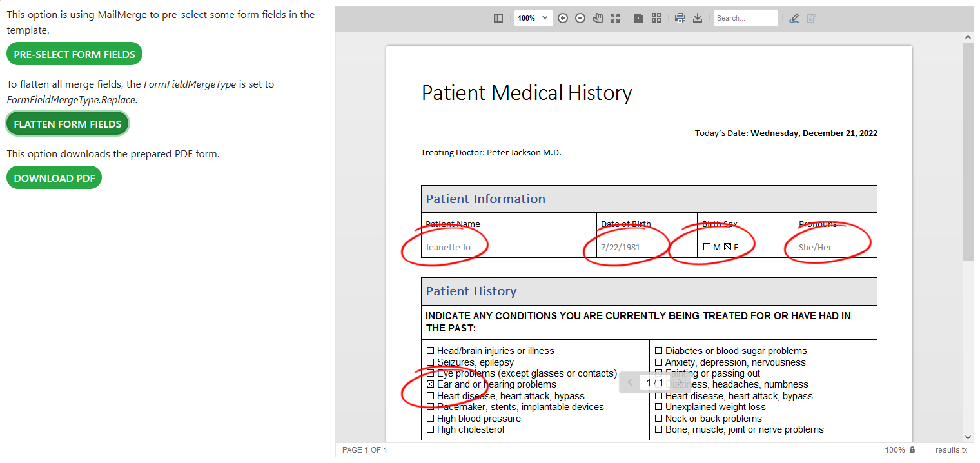
Task: Check High cholesterol box
Action: click(431, 429)
